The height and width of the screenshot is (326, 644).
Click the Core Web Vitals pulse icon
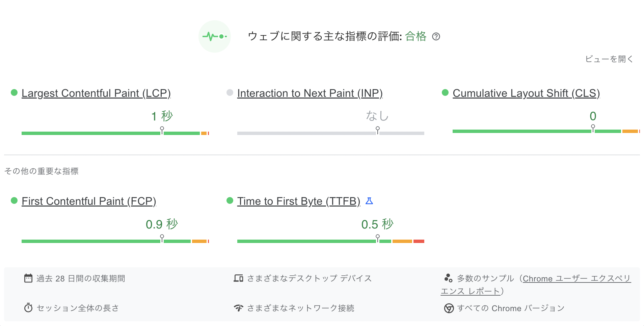coord(215,36)
